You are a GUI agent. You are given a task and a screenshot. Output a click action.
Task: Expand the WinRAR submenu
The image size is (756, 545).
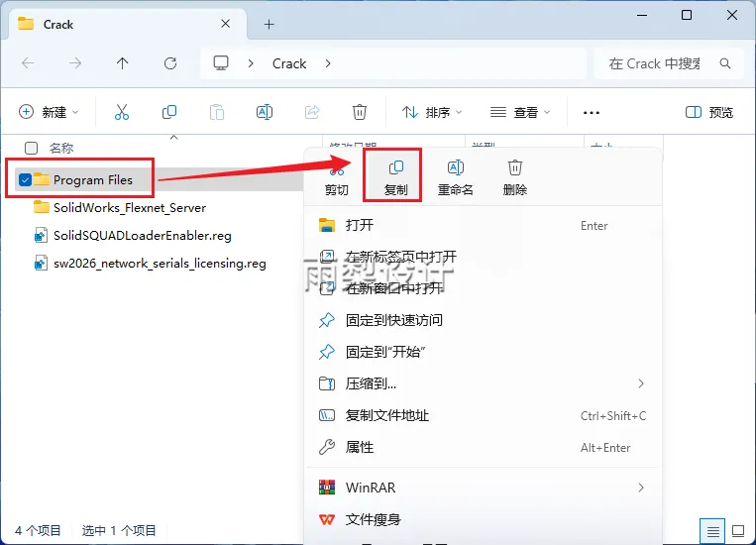[641, 488]
